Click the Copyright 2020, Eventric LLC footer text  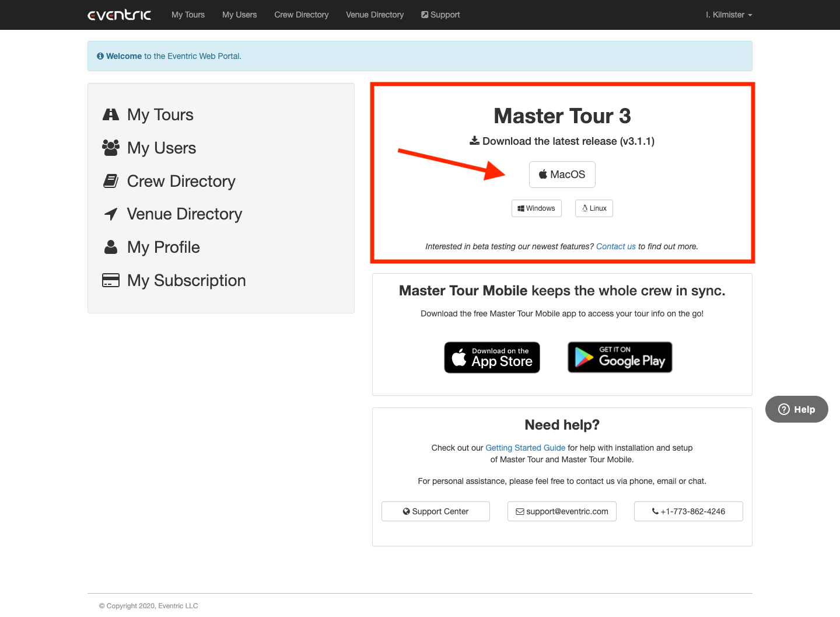point(148,606)
